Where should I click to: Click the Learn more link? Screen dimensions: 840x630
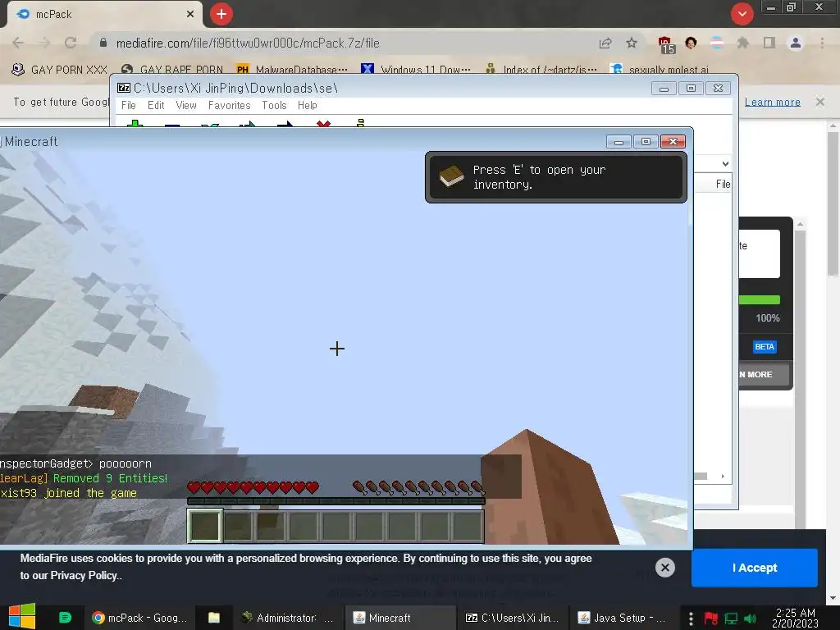click(x=772, y=102)
